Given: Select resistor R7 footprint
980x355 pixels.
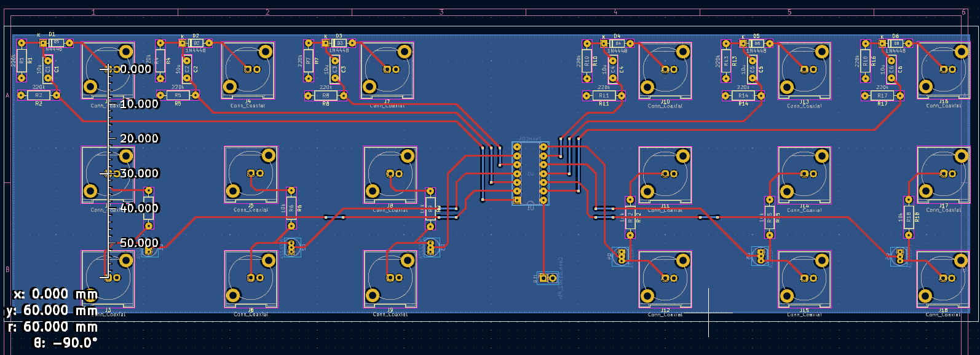Looking at the screenshot, I should [x=309, y=60].
